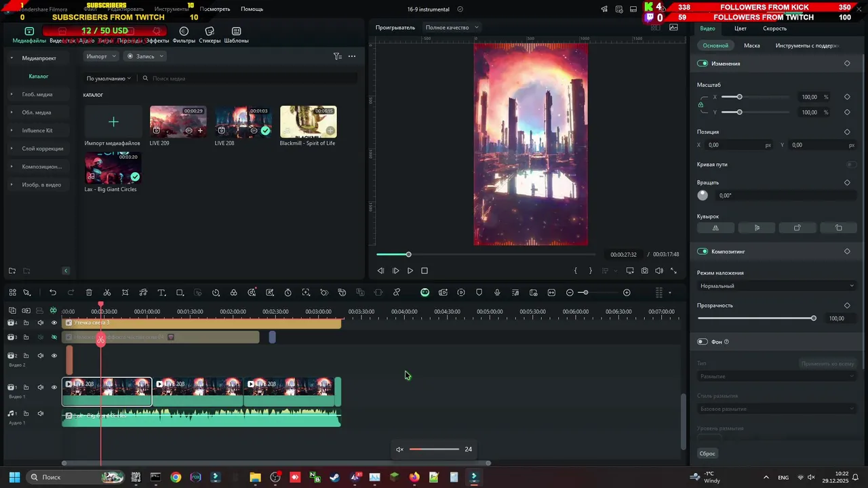Open the Импорт dropdown

[x=101, y=56]
